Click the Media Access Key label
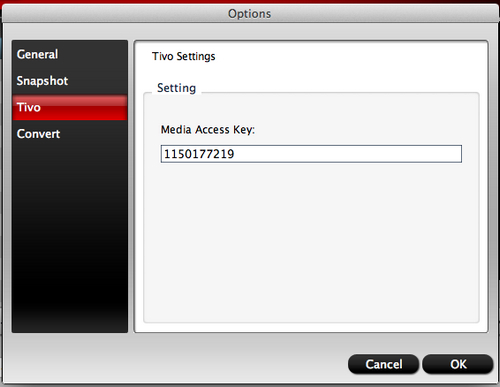The image size is (500, 387). (208, 129)
